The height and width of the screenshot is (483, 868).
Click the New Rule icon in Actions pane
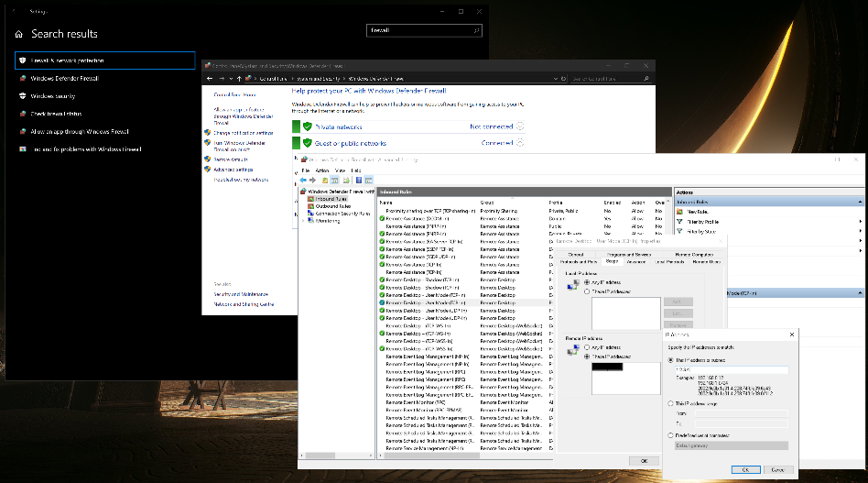680,211
